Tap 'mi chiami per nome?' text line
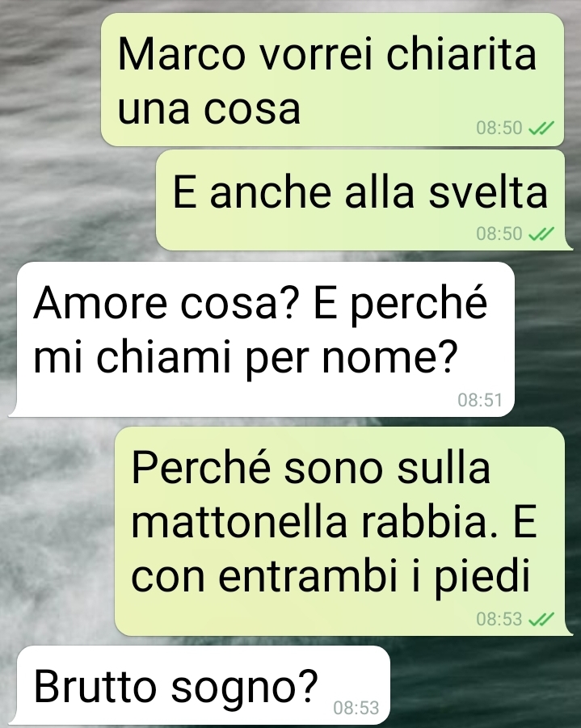The height and width of the screenshot is (728, 581). pyautogui.click(x=246, y=359)
